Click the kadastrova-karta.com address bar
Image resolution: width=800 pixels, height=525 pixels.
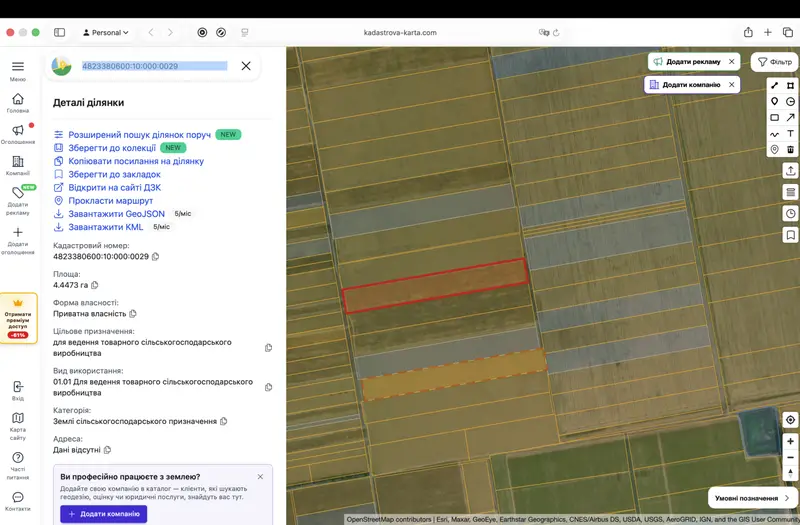tap(400, 33)
